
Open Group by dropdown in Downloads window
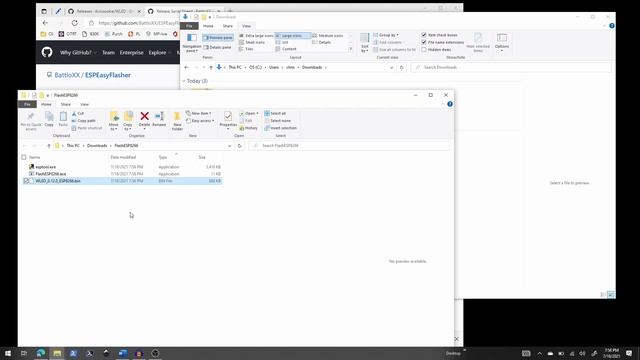click(x=386, y=35)
